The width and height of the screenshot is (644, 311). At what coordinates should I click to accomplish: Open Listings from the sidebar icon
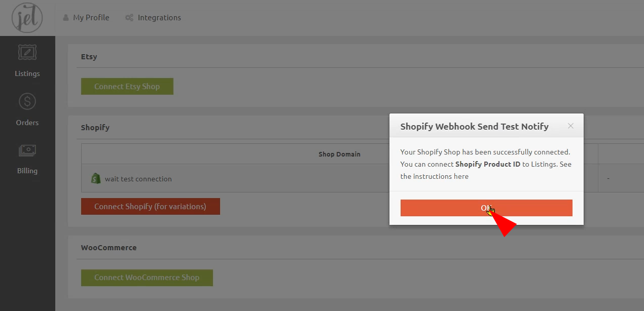[x=27, y=53]
